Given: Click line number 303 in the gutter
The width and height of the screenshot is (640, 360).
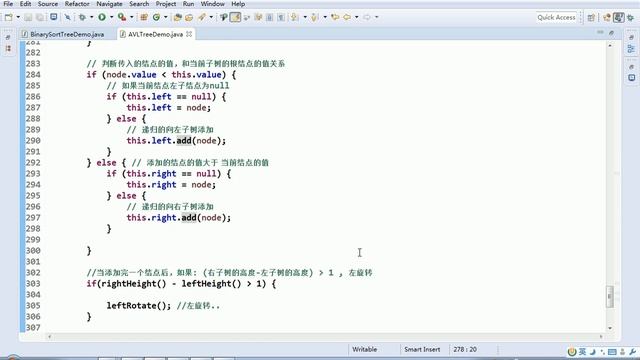Looking at the screenshot, I should (33, 284).
